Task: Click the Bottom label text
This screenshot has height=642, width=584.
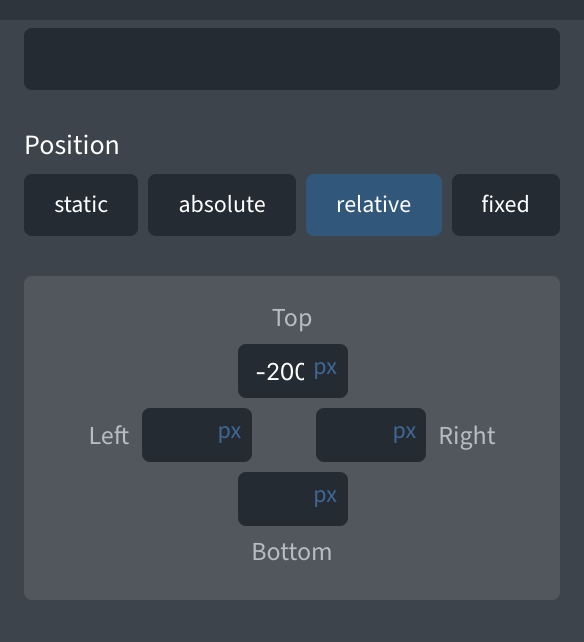Action: pyautogui.click(x=292, y=552)
